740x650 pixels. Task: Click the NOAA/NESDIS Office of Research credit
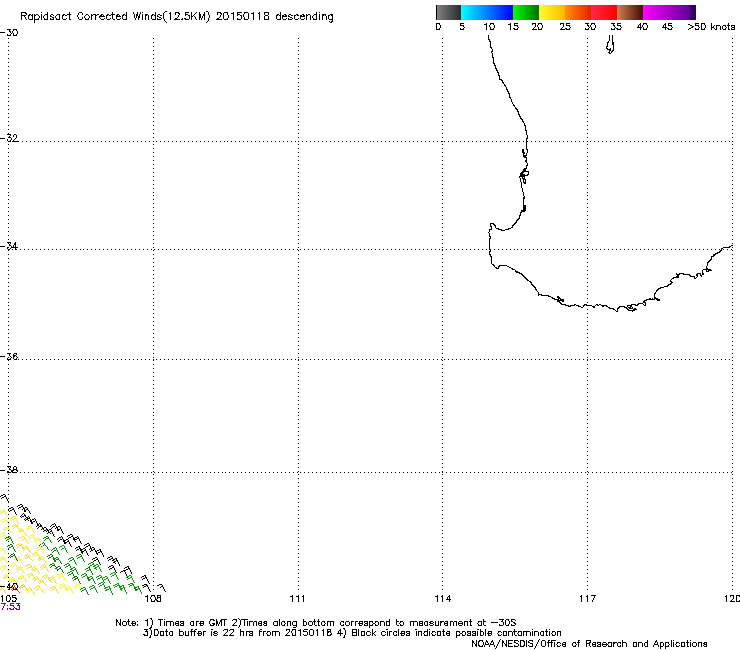pos(589,644)
